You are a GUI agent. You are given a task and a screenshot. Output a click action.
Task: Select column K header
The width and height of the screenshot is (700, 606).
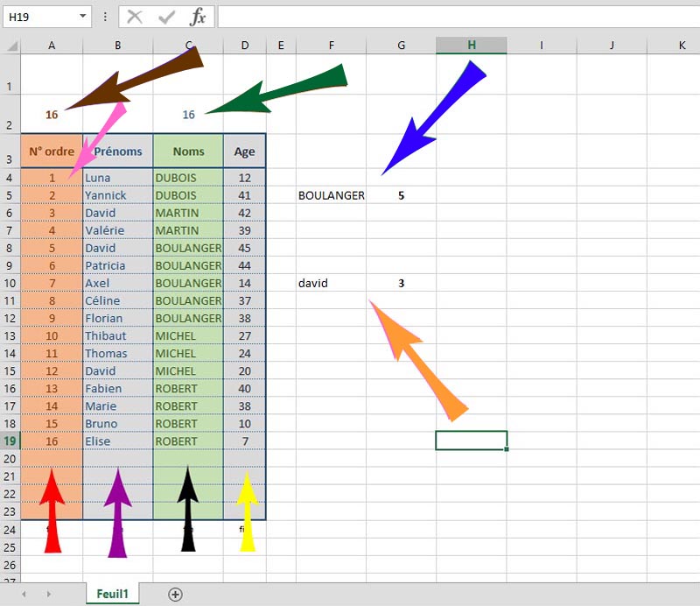[x=674, y=46]
